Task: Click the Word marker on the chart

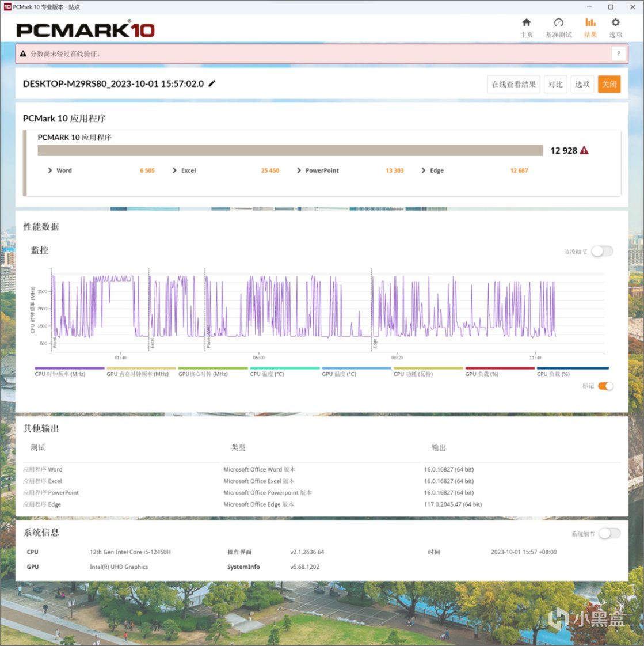Action: coord(54,343)
